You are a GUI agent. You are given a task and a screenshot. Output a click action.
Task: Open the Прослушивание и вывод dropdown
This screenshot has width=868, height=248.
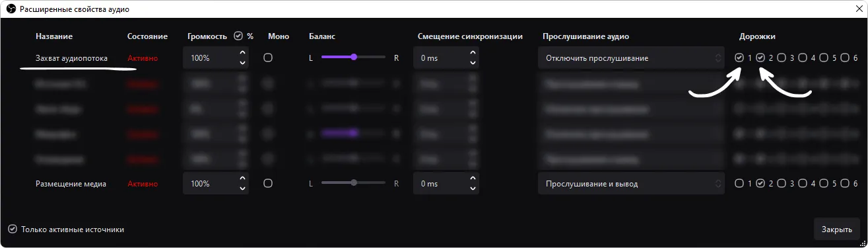coord(631,183)
